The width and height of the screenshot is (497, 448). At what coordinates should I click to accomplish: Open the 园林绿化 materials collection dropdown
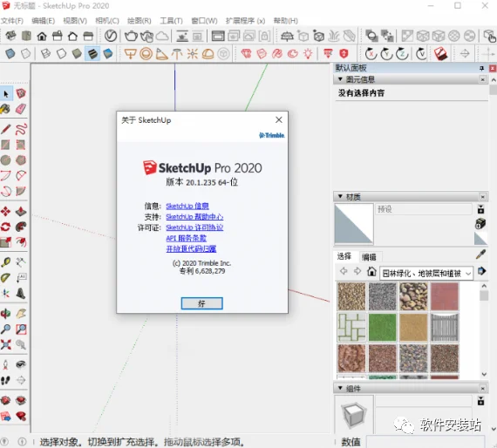click(426, 273)
